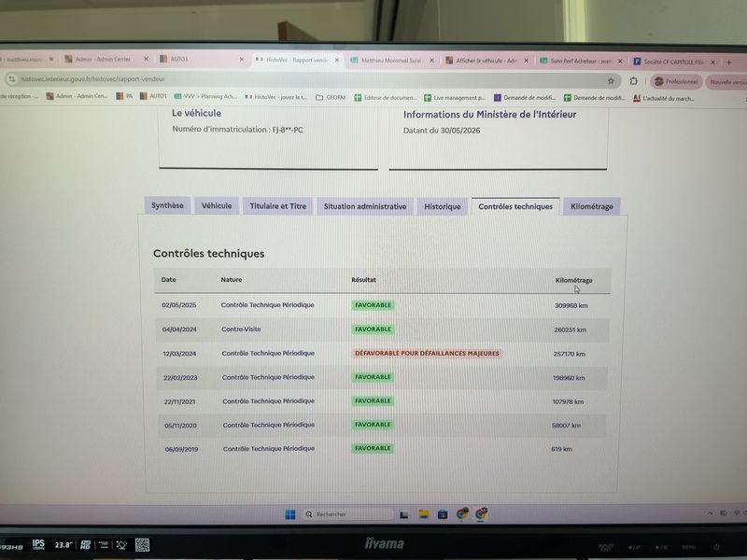Open the browser extensions puzzle icon
Viewport: 747px width, 560px height.
pyautogui.click(x=633, y=81)
